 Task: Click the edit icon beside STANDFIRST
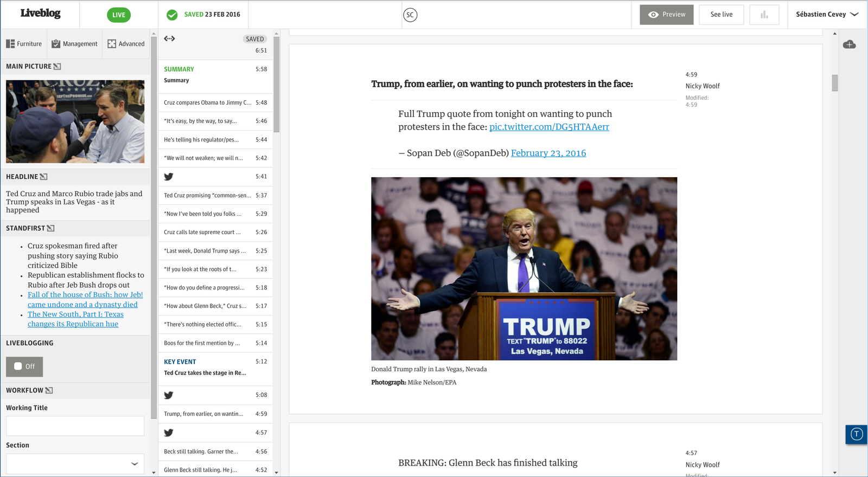click(51, 228)
